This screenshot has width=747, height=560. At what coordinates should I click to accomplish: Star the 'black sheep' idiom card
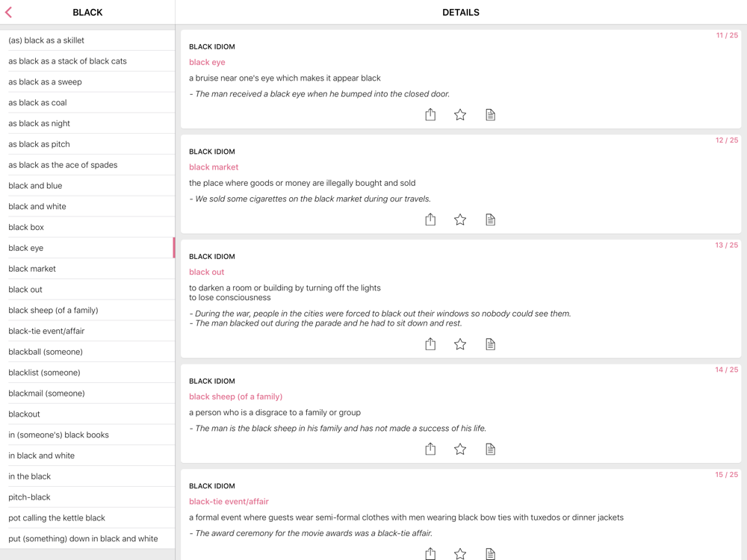point(460,449)
